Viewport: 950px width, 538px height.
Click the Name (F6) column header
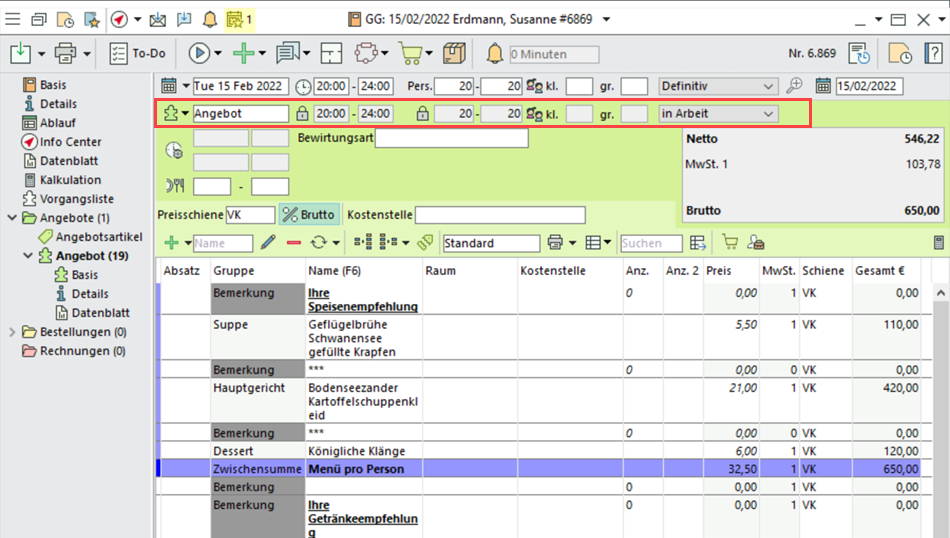[x=335, y=271]
